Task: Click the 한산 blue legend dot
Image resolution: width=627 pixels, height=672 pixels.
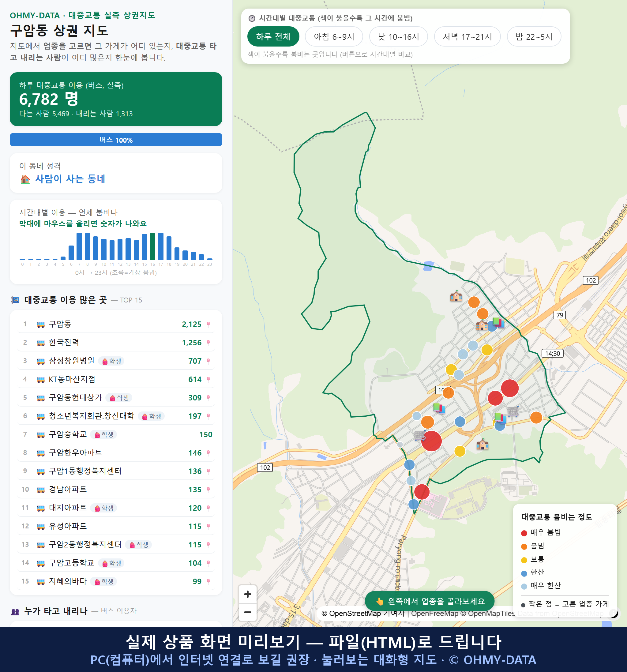Action: pyautogui.click(x=524, y=573)
